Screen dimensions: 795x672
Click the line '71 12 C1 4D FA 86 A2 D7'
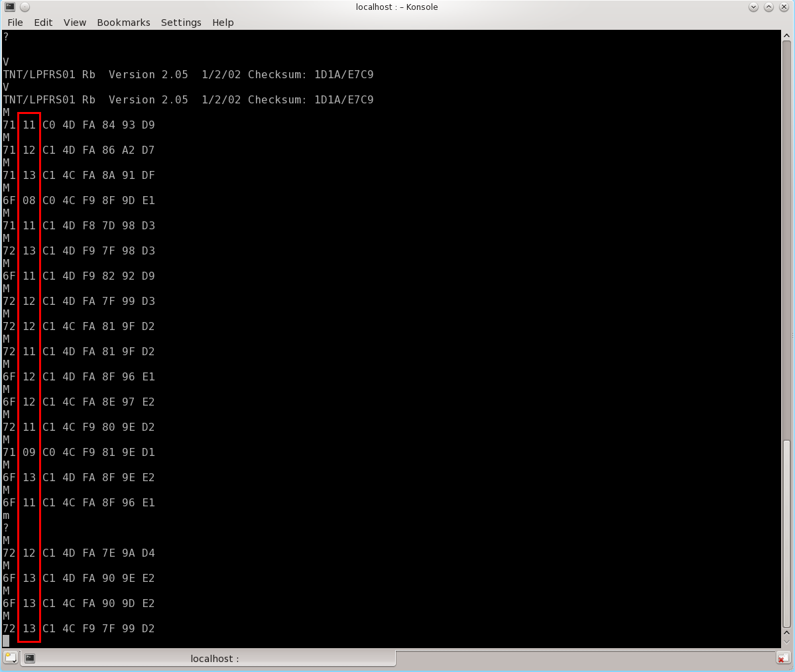pyautogui.click(x=79, y=150)
